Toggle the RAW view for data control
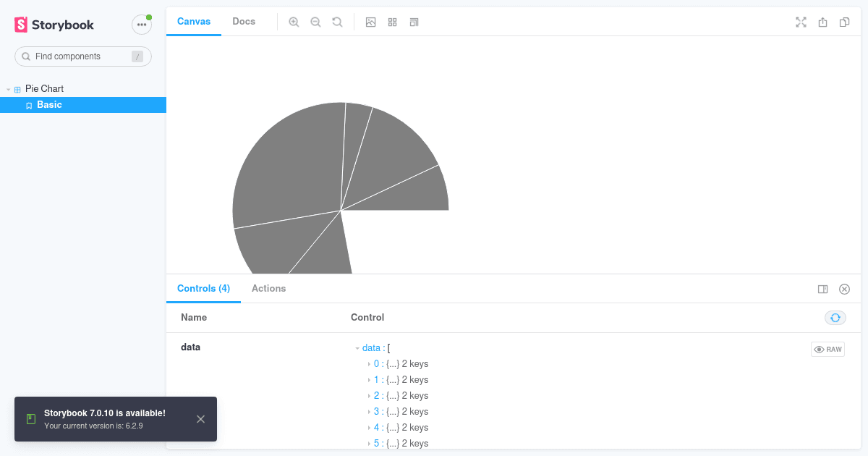 [x=827, y=349]
